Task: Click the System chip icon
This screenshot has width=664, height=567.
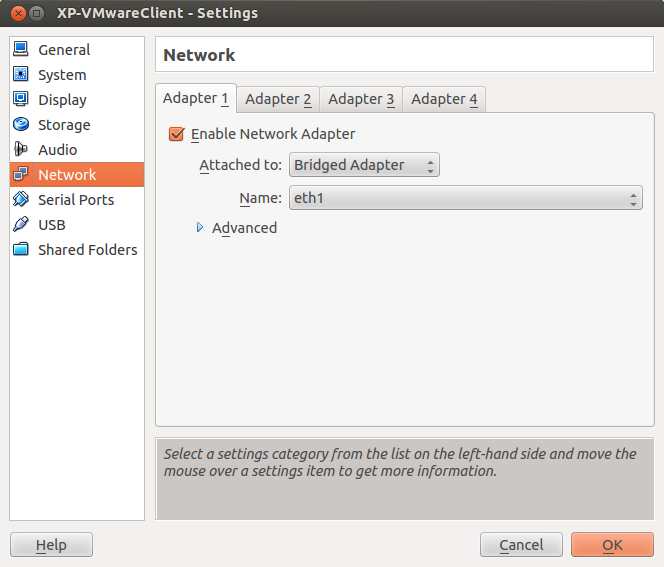Action: tap(21, 74)
